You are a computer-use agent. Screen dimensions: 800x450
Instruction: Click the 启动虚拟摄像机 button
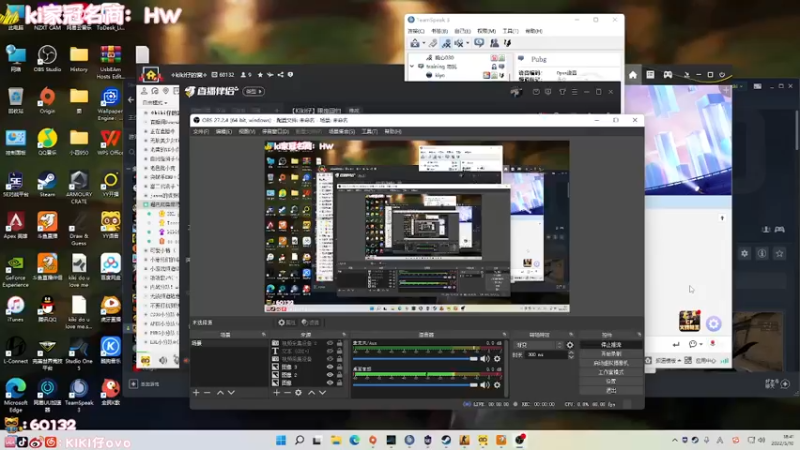coord(611,363)
